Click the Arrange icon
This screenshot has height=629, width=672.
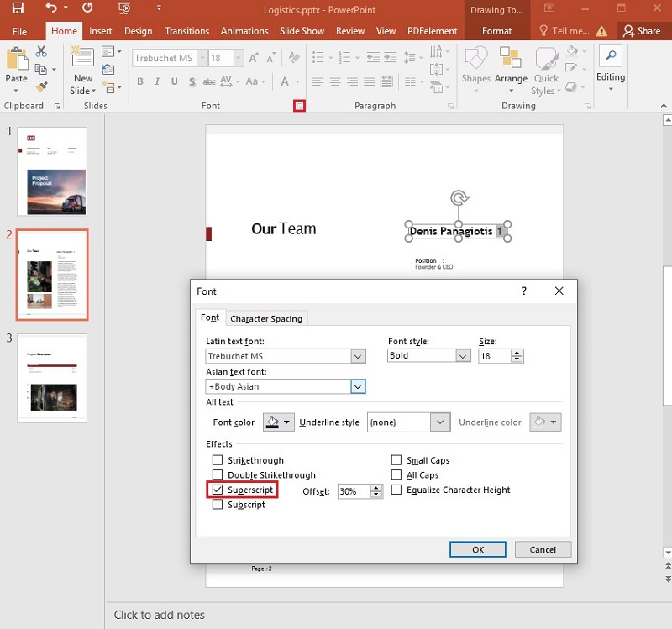click(511, 57)
